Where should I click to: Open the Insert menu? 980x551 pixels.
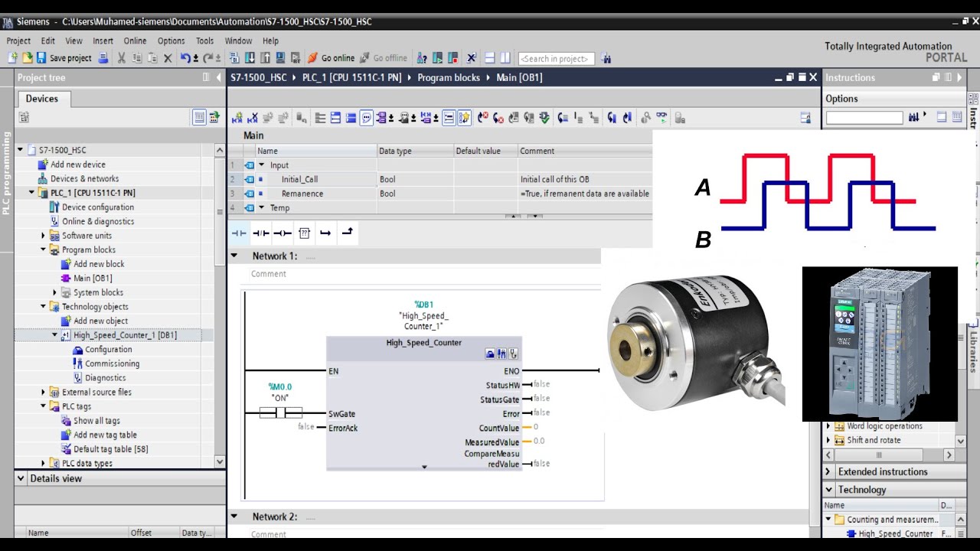103,41
